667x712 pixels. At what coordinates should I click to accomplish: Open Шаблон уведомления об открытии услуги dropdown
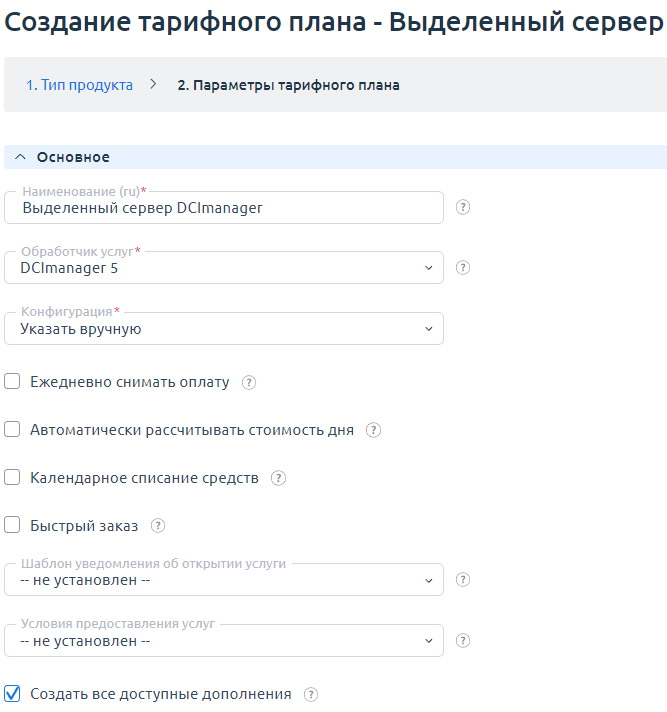click(x=224, y=580)
